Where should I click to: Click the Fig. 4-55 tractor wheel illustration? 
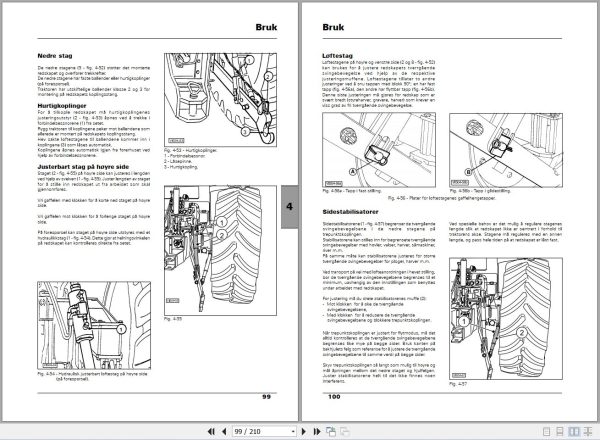220,251
